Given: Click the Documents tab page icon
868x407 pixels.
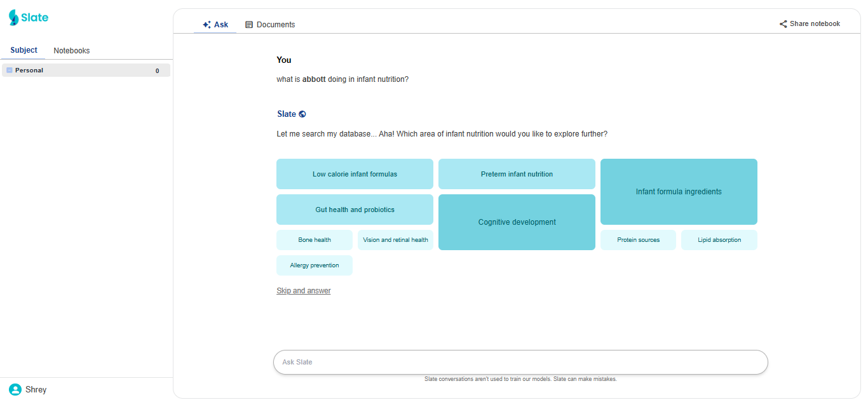Looking at the screenshot, I should point(249,25).
